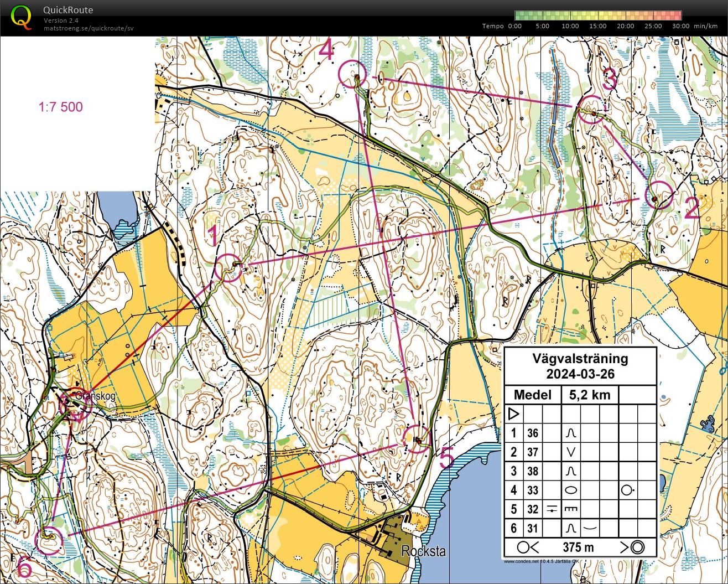
Task: Click control circle 5 on the map
Action: [x=417, y=438]
